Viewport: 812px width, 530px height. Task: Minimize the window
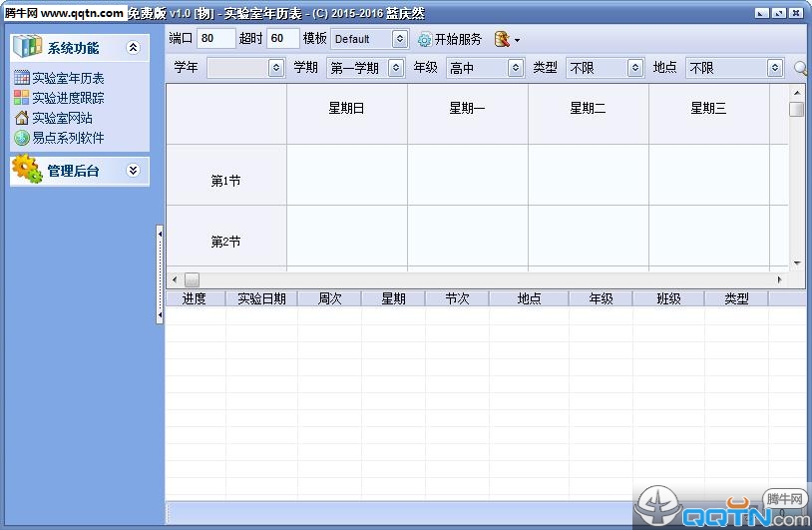click(x=762, y=13)
